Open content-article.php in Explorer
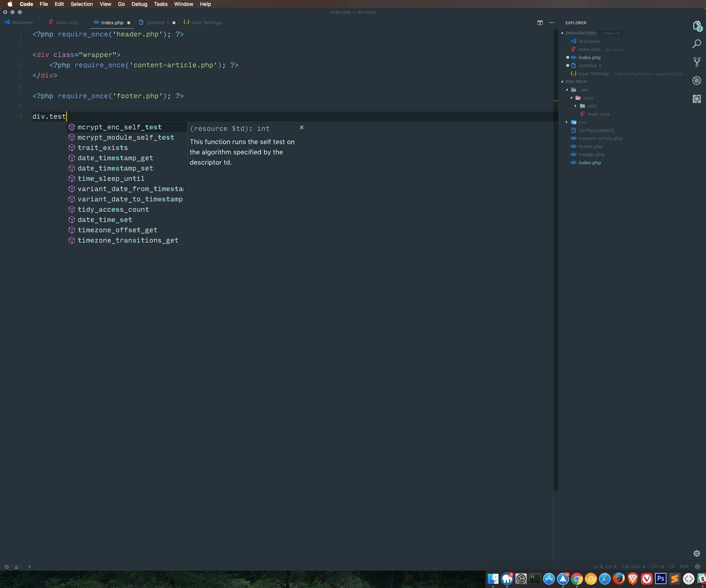Image resolution: width=706 pixels, height=588 pixels. (x=600, y=138)
